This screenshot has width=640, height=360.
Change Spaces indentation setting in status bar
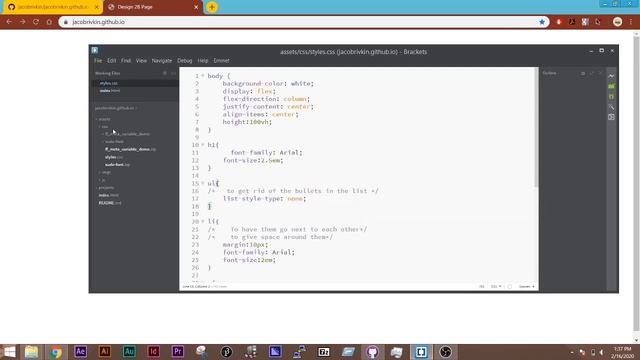[527, 287]
